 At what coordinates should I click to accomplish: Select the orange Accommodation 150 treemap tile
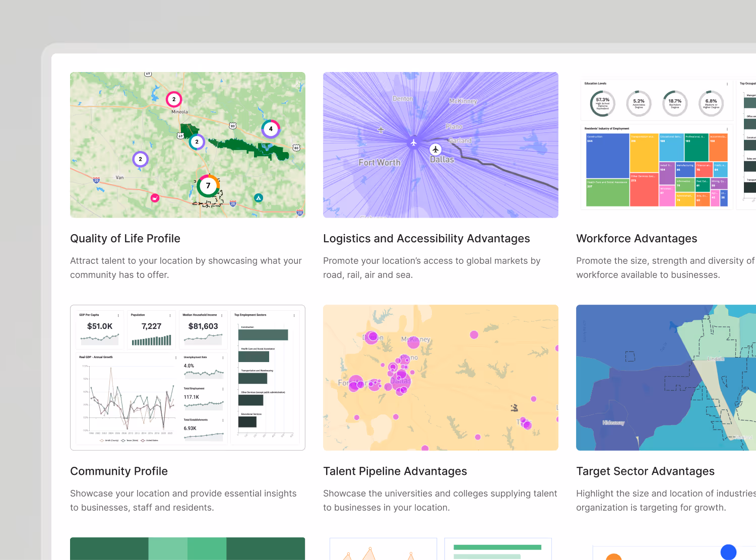[718, 148]
